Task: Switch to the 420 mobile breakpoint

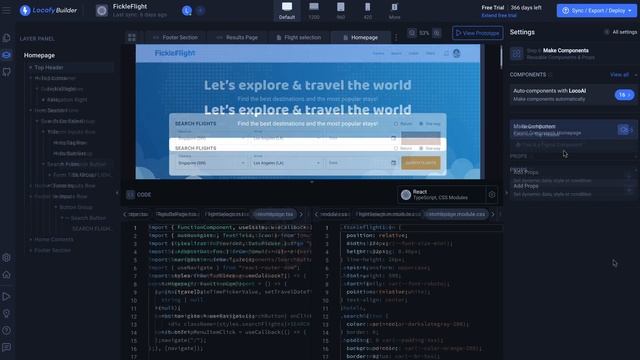Action: point(368,11)
